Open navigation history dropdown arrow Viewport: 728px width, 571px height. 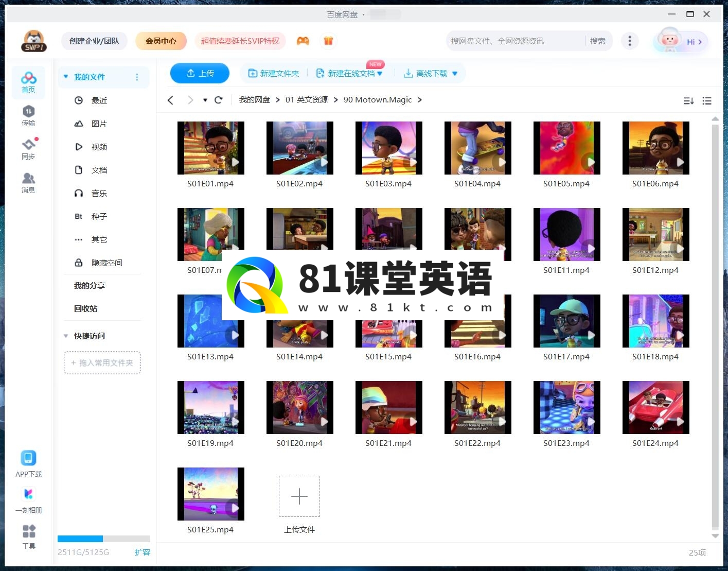tap(205, 100)
